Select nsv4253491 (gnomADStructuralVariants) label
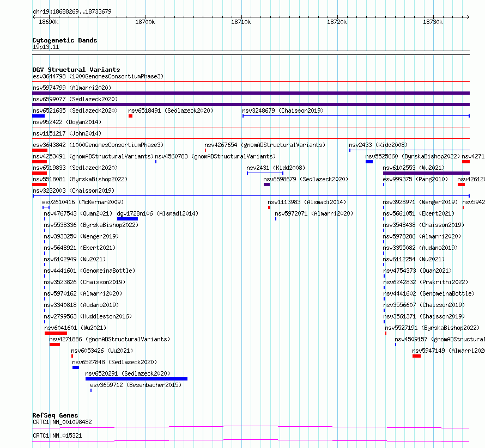 (93, 156)
